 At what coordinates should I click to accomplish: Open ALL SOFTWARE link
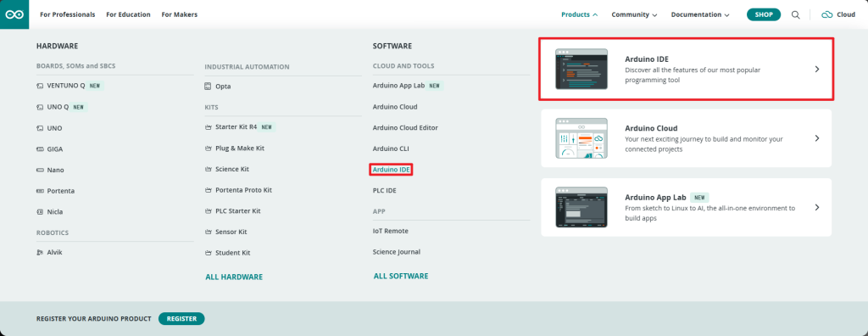tap(401, 276)
